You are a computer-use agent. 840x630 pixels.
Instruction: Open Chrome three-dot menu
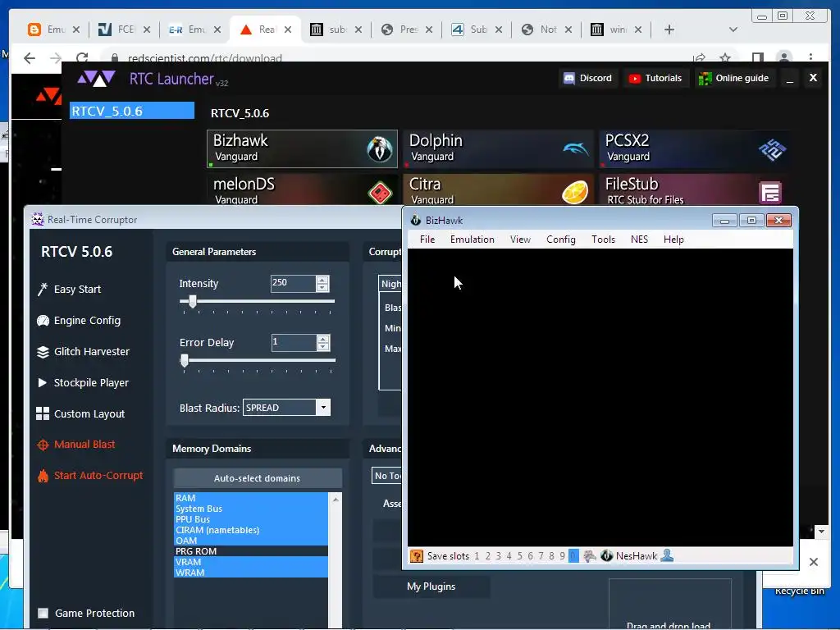click(x=811, y=57)
